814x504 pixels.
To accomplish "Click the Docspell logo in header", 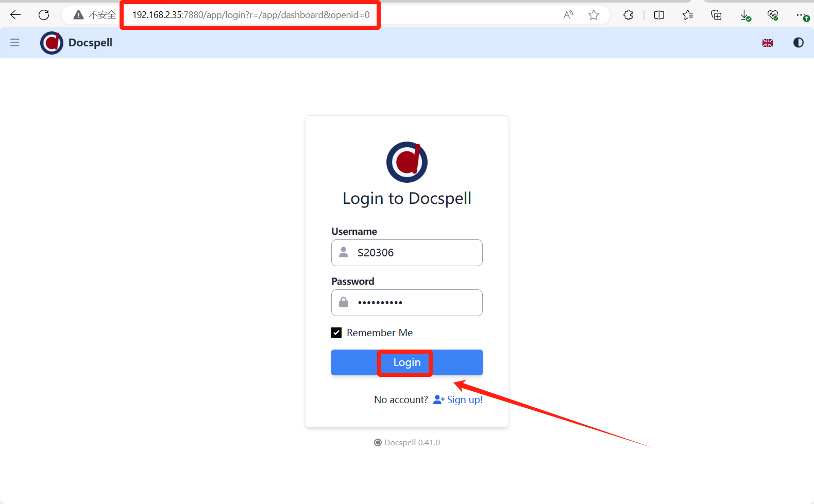I will tap(52, 43).
